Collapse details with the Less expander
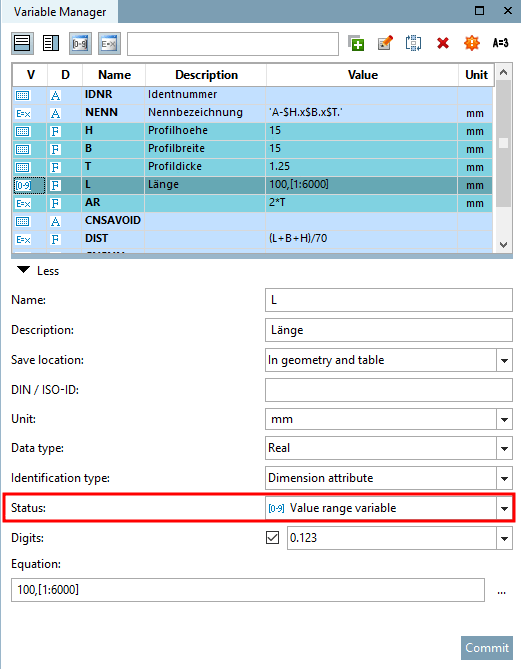 (37, 271)
